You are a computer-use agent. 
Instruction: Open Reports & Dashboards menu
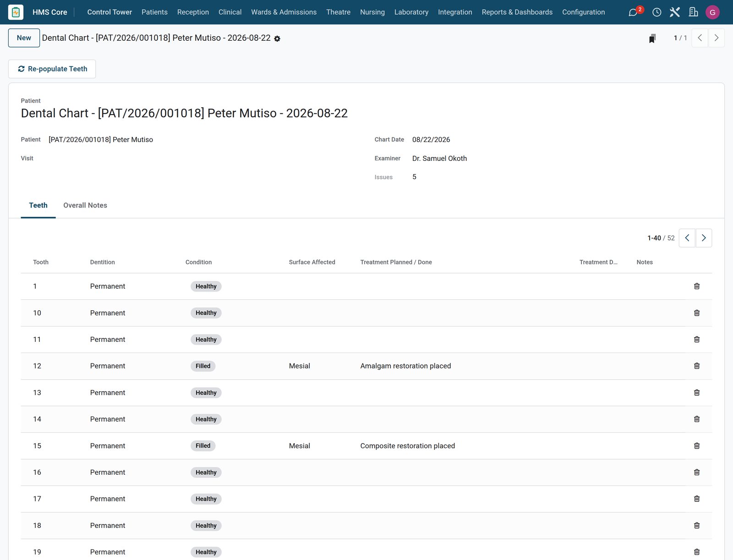pos(517,12)
